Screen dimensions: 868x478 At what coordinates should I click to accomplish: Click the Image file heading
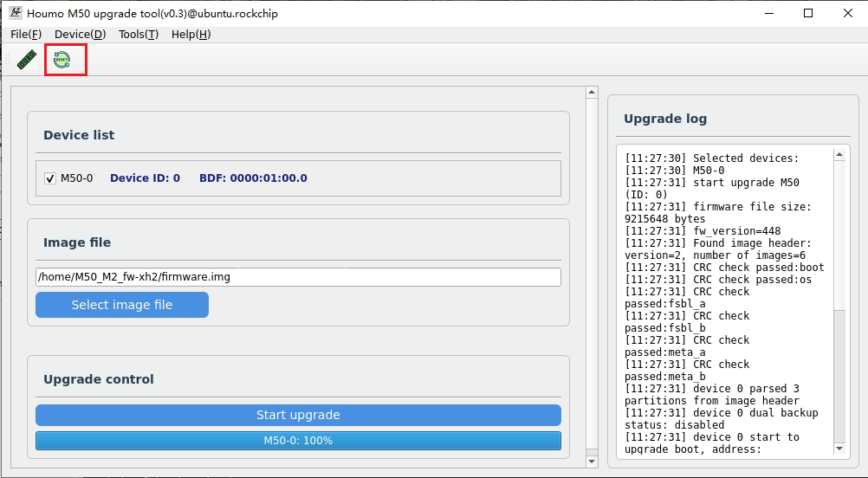pyautogui.click(x=77, y=242)
